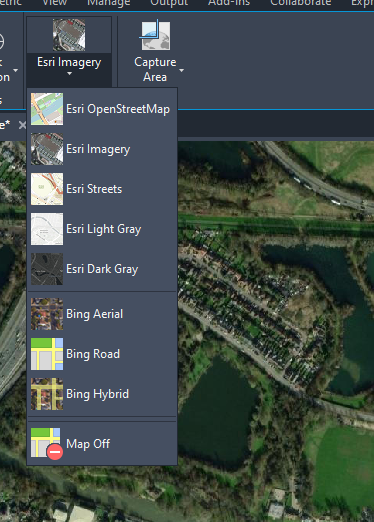Image resolution: width=374 pixels, height=522 pixels.
Task: Choose the Bing Aerial thumbnail icon
Action: pos(47,314)
